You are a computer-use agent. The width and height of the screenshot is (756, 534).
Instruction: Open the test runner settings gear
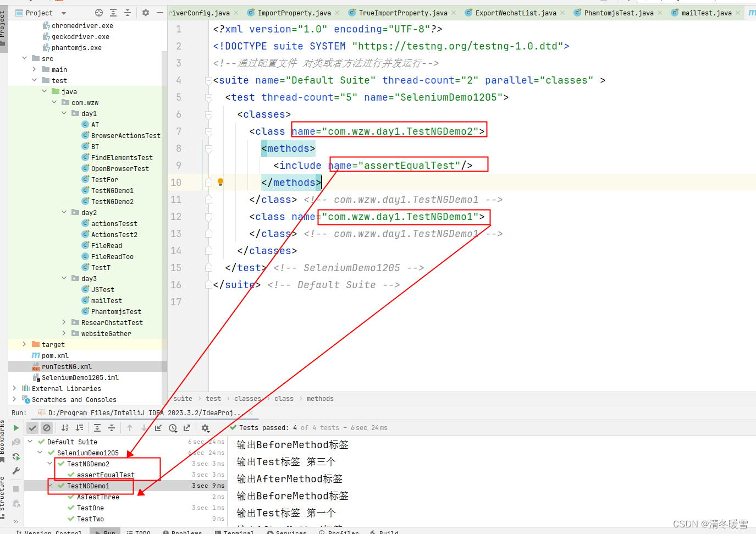point(205,428)
